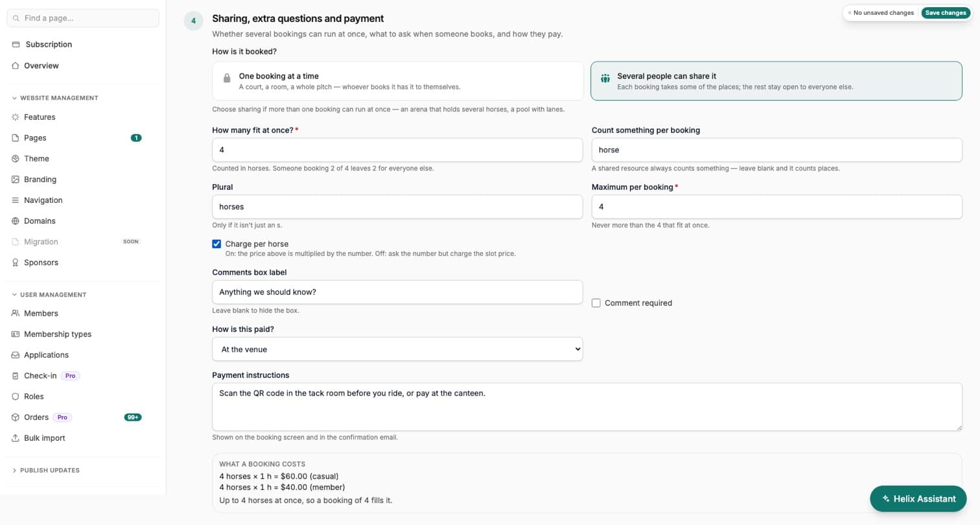Click the Bulk import upload icon
Image resolution: width=980 pixels, height=525 pixels.
pyautogui.click(x=16, y=438)
